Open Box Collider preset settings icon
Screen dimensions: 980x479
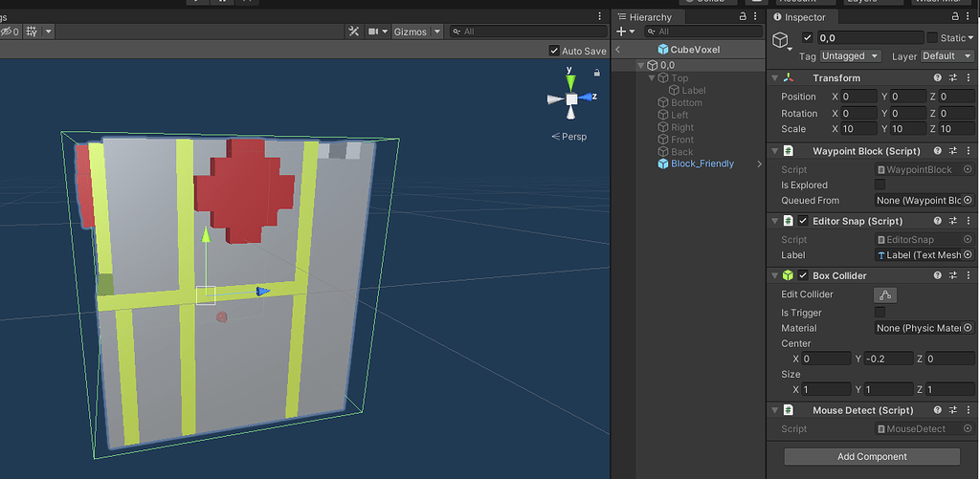pyautogui.click(x=953, y=275)
